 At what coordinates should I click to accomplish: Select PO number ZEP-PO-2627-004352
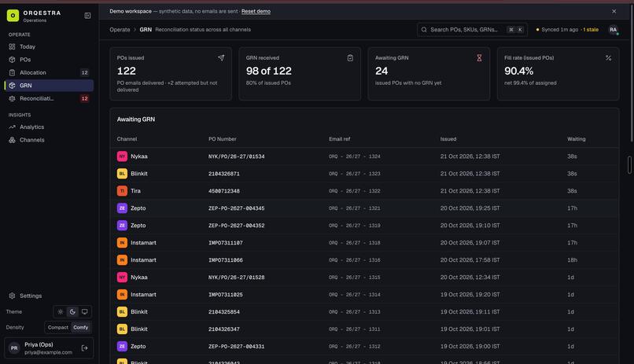[x=237, y=226]
